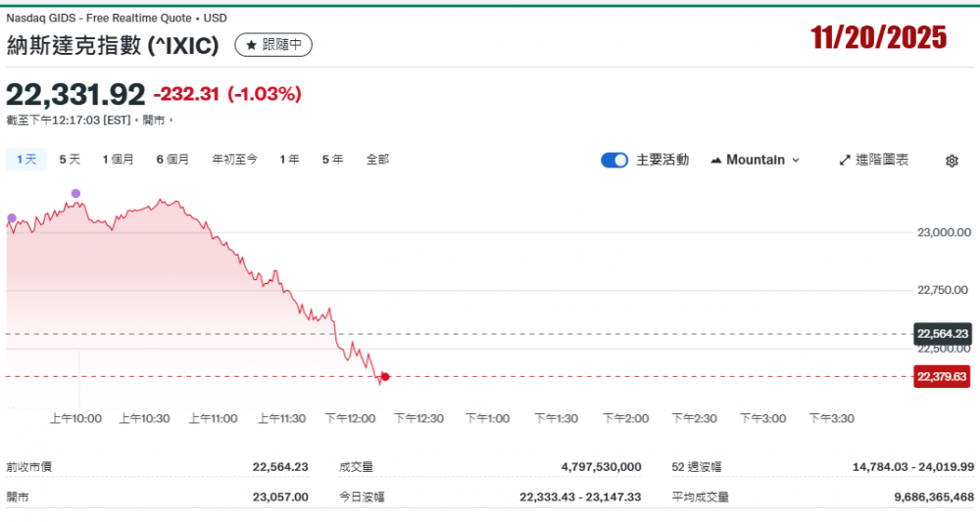Select the 年初至今 range
The image size is (980, 522).
point(235,159)
